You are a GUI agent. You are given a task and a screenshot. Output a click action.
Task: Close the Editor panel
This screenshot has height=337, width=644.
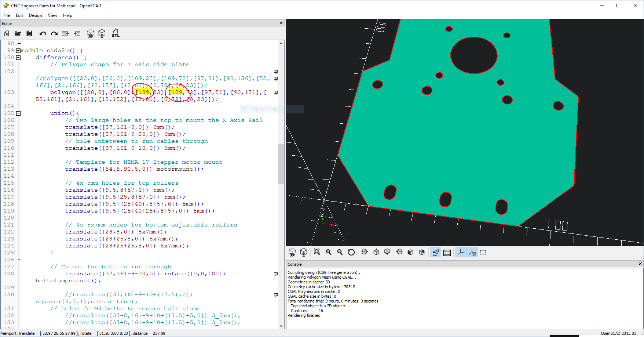[281, 23]
